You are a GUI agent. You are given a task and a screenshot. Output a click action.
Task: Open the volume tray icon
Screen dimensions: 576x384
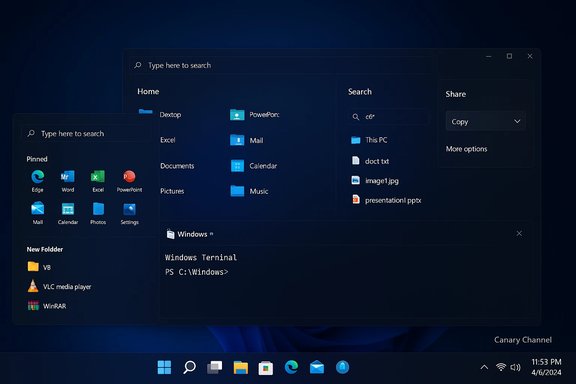515,367
